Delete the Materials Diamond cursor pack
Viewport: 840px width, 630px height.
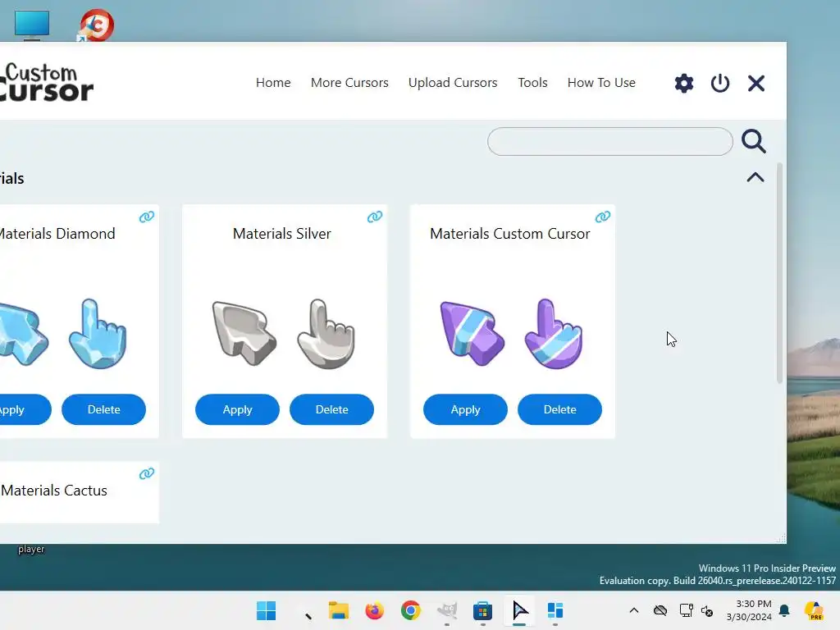(103, 409)
